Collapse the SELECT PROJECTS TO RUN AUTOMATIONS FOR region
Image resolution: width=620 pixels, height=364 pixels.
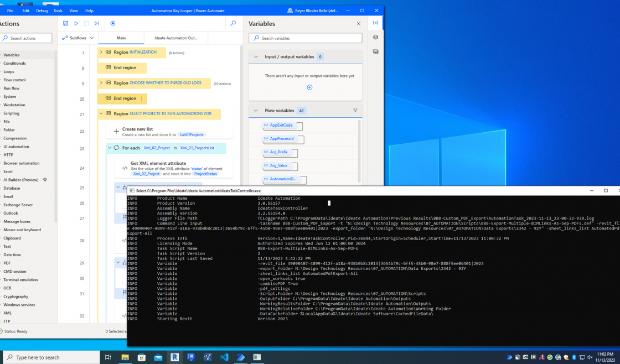(x=101, y=113)
